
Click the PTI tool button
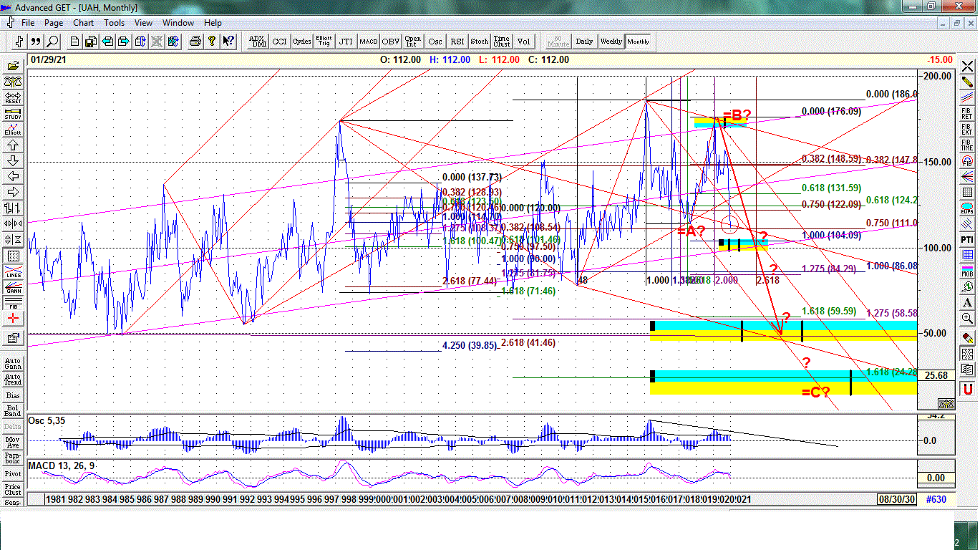coord(967,239)
